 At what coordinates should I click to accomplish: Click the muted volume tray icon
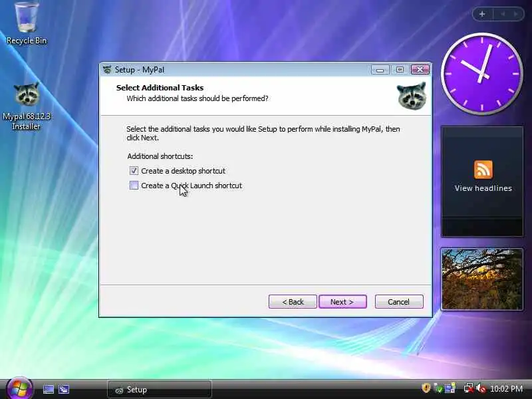pyautogui.click(x=481, y=388)
